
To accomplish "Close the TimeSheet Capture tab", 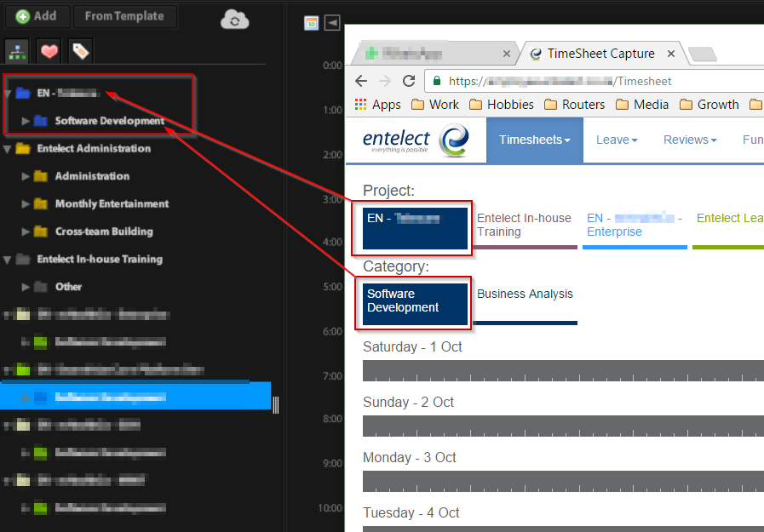I will (671, 54).
